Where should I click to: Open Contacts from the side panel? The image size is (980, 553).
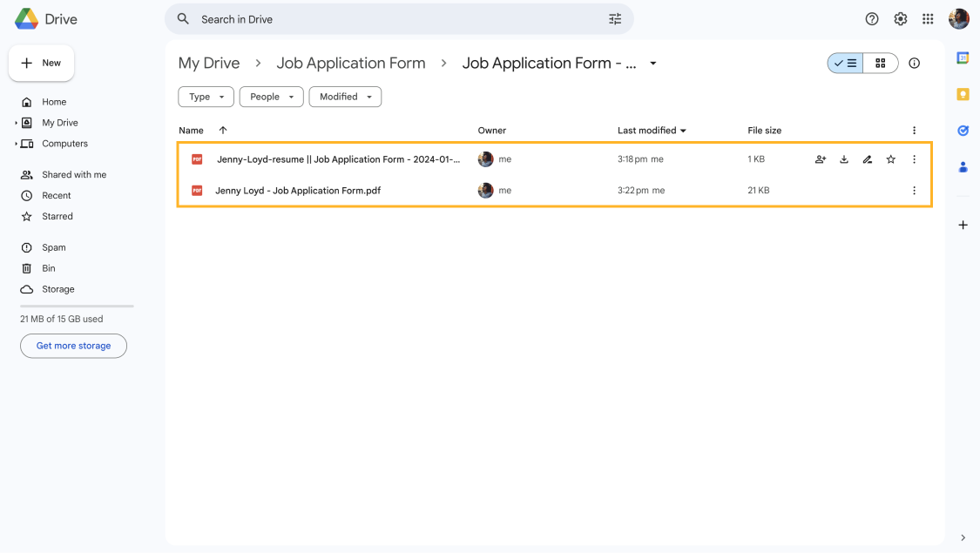click(963, 166)
